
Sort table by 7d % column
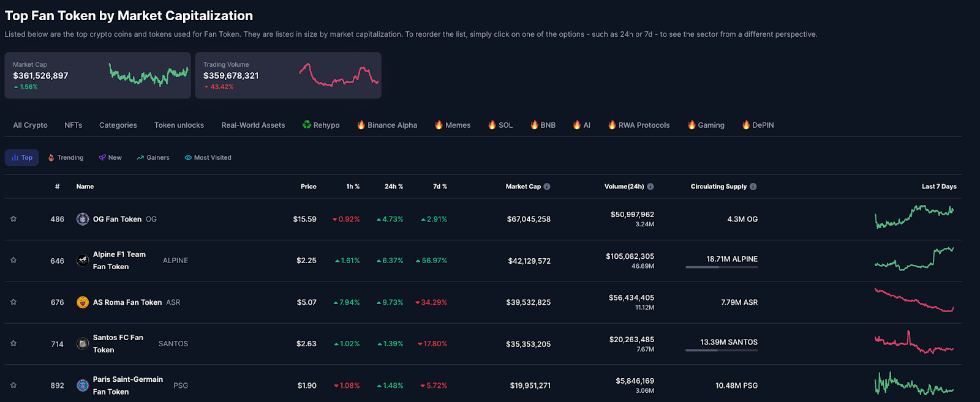point(440,187)
